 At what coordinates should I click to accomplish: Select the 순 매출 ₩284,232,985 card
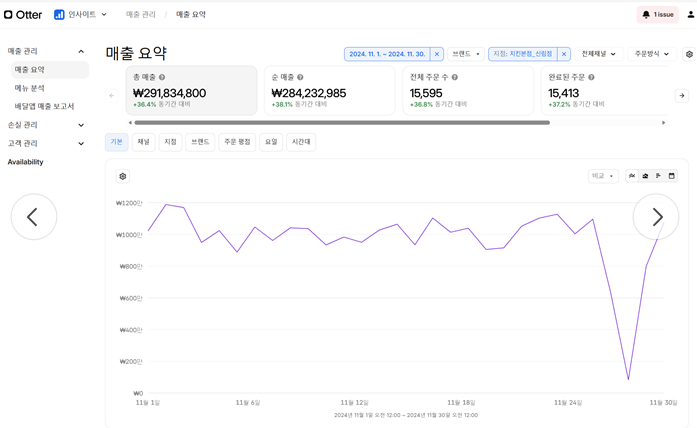[330, 91]
